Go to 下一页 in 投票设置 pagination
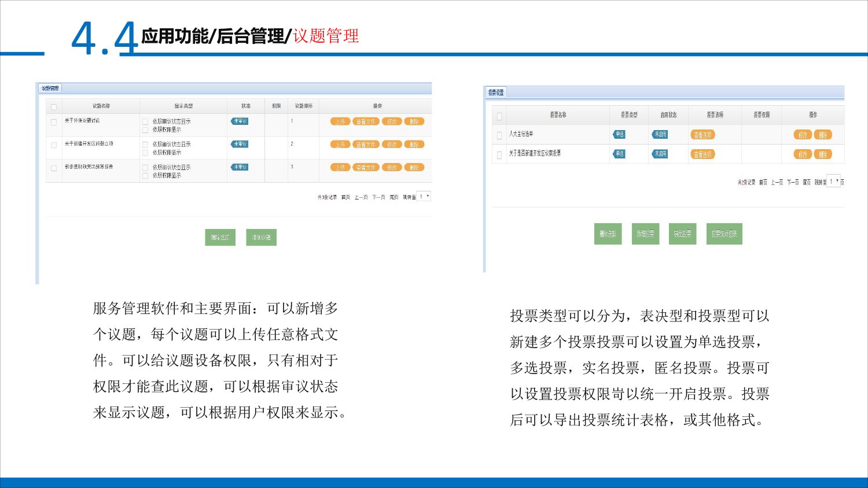 tap(793, 182)
